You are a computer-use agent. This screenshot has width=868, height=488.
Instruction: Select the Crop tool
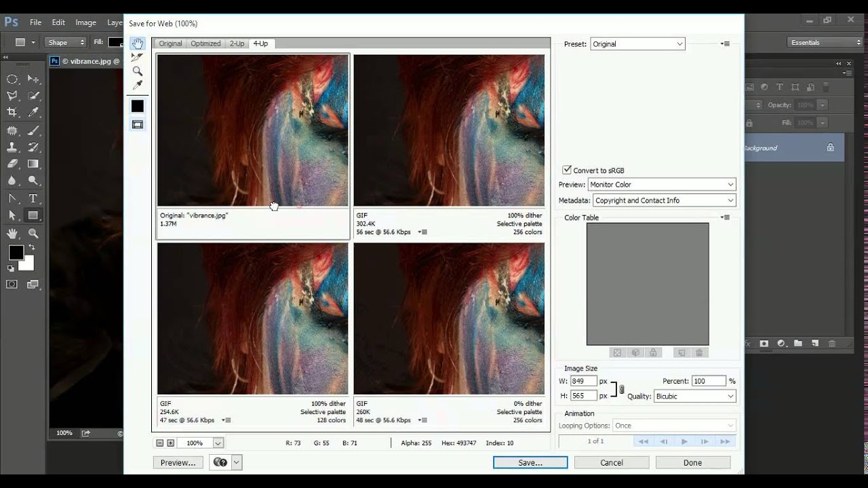[12, 113]
